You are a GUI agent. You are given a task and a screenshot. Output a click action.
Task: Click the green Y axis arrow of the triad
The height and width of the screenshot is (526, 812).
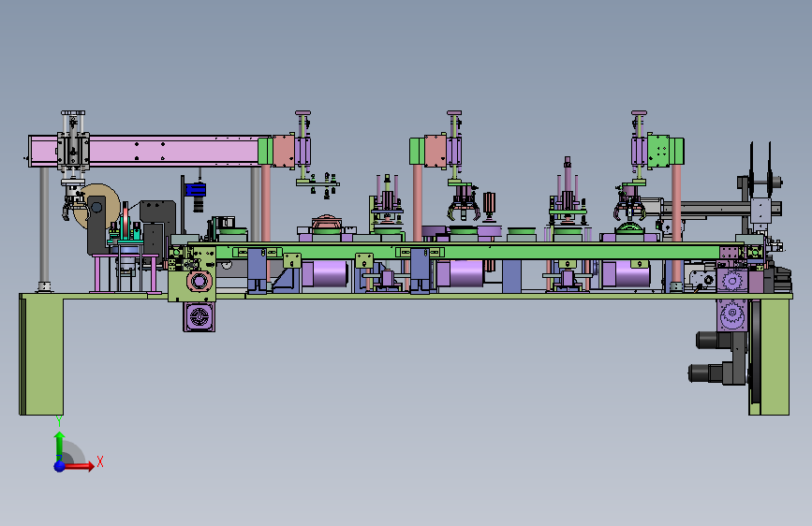(x=60, y=446)
